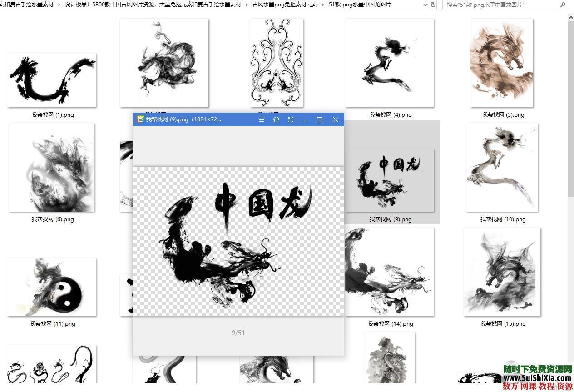Refresh the current folder view
Viewport: 574px width, 392px height.
433,5
